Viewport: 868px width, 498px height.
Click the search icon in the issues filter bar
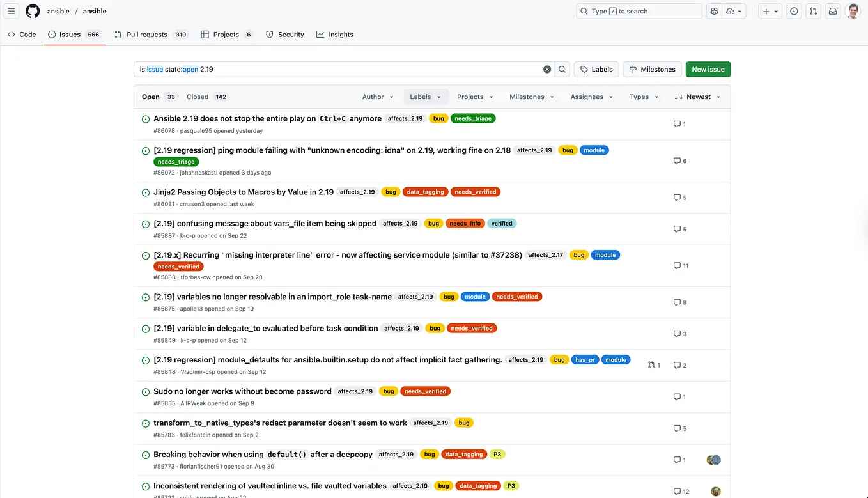point(562,69)
